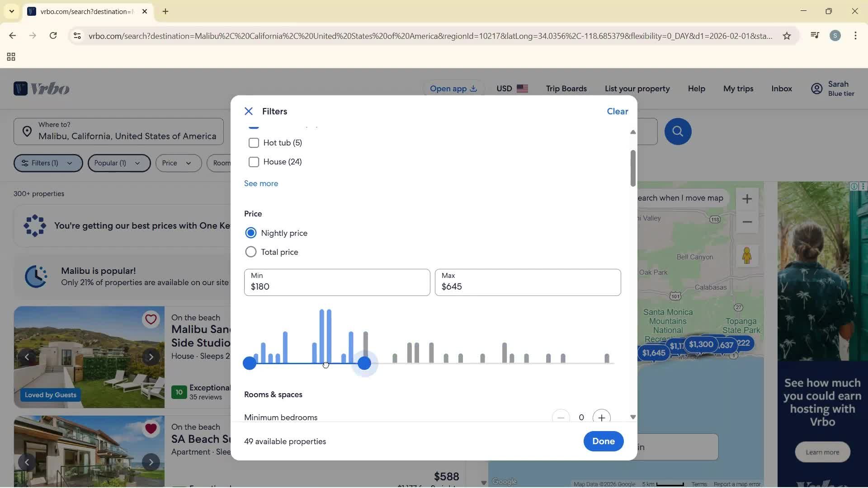The image size is (868, 488).
Task: Open My trips menu item
Action: [x=738, y=89]
